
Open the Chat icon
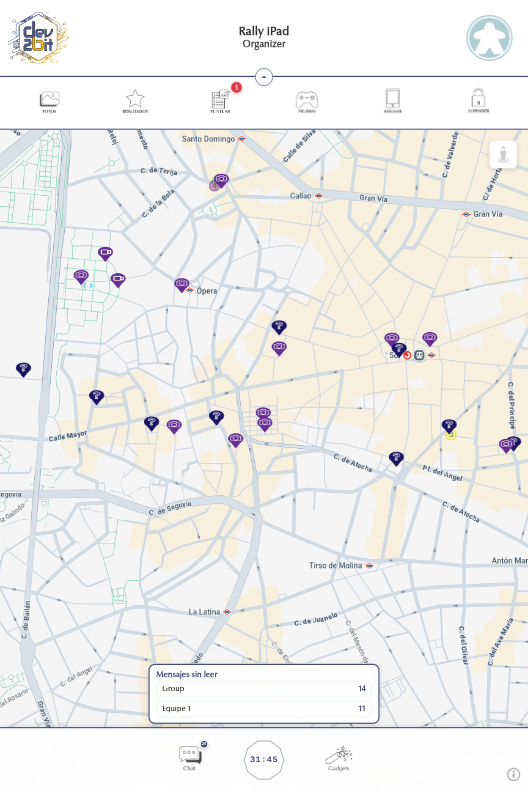[x=189, y=758]
